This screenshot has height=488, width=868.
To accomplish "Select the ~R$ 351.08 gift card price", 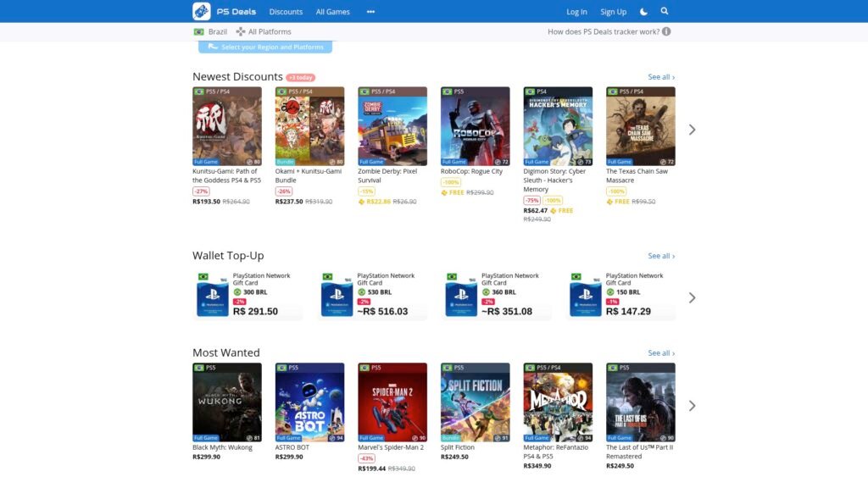I will pyautogui.click(x=507, y=312).
